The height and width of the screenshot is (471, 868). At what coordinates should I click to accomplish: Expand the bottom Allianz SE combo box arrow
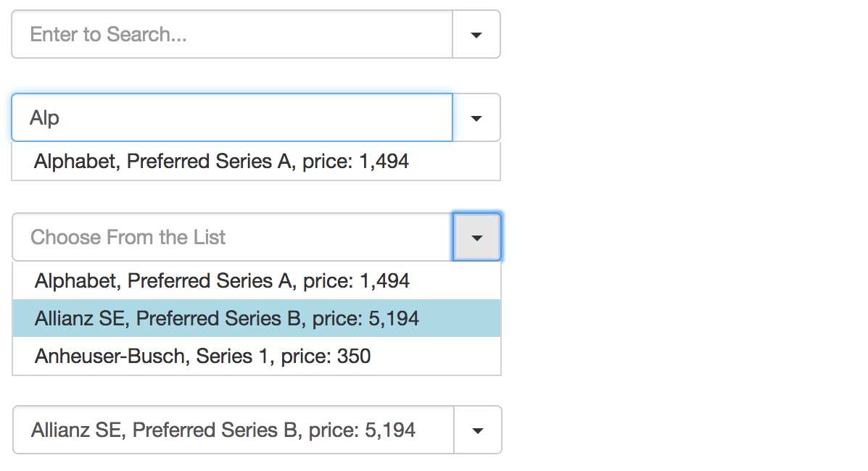pos(478,430)
